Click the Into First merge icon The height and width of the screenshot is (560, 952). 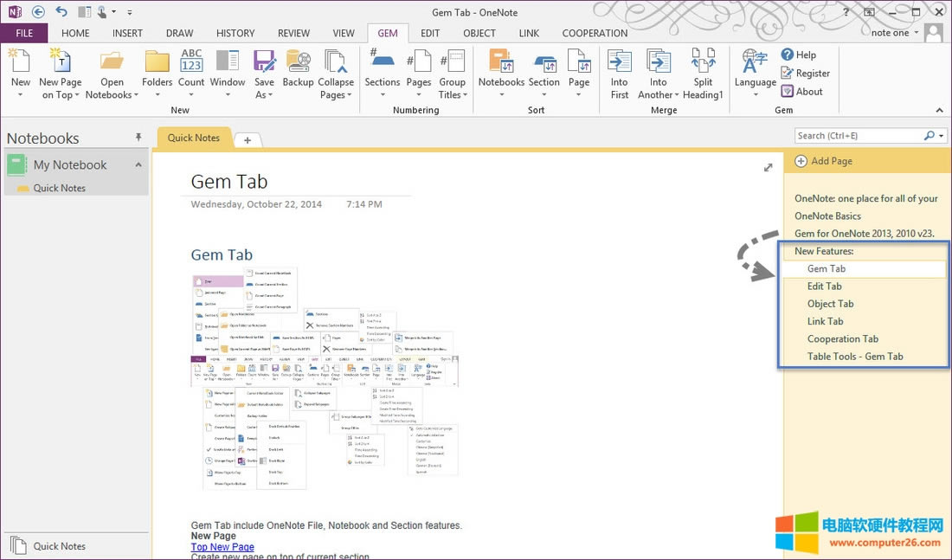(x=619, y=62)
